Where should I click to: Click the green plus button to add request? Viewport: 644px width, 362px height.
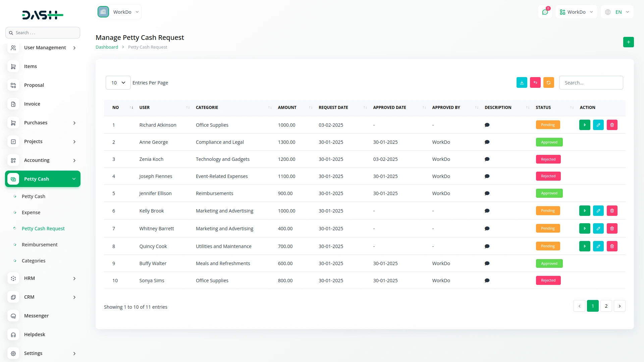click(x=629, y=42)
